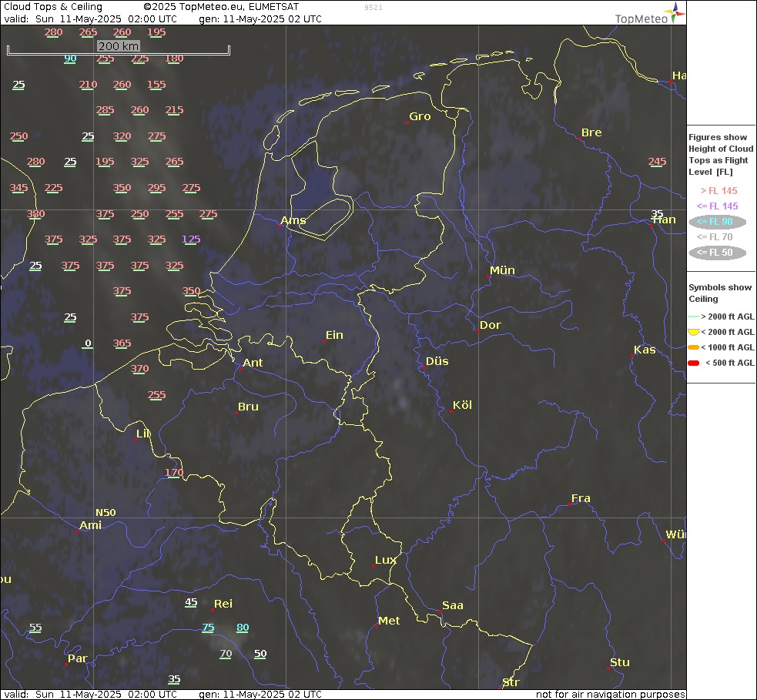Click the Brussels 'Bru' city label
The width and height of the screenshot is (757, 700).
(x=248, y=407)
